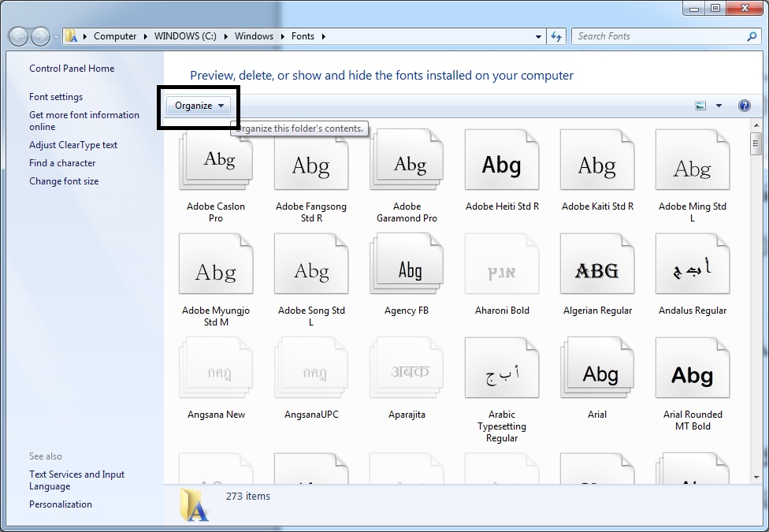Image resolution: width=769 pixels, height=532 pixels.
Task: Select the Algerian Regular font icon
Action: (597, 263)
